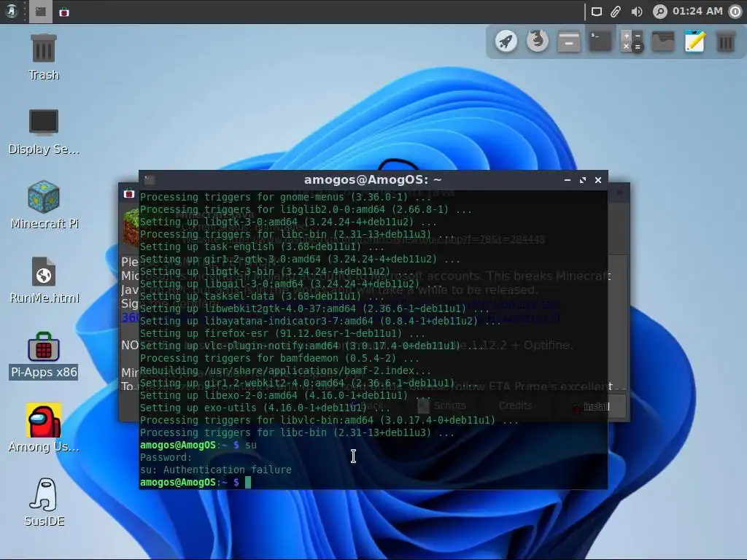Click the terminal title 'amogos@AmogOS: ~'
This screenshot has height=560, width=747.
373,179
